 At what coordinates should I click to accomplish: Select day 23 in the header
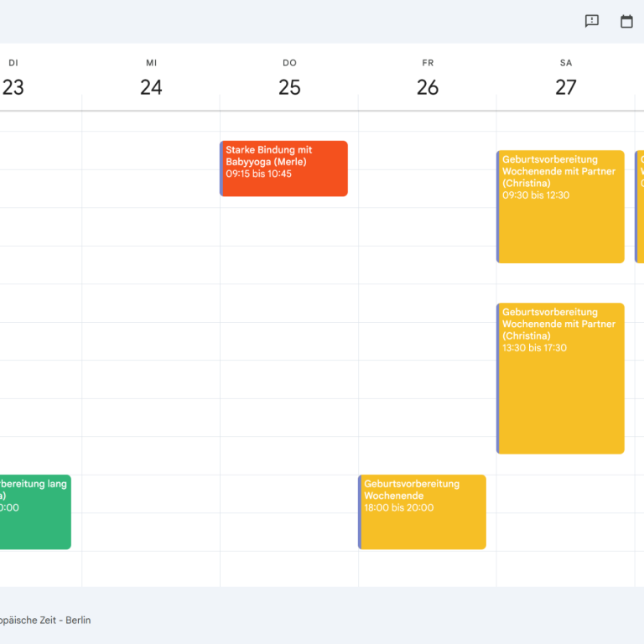click(13, 87)
